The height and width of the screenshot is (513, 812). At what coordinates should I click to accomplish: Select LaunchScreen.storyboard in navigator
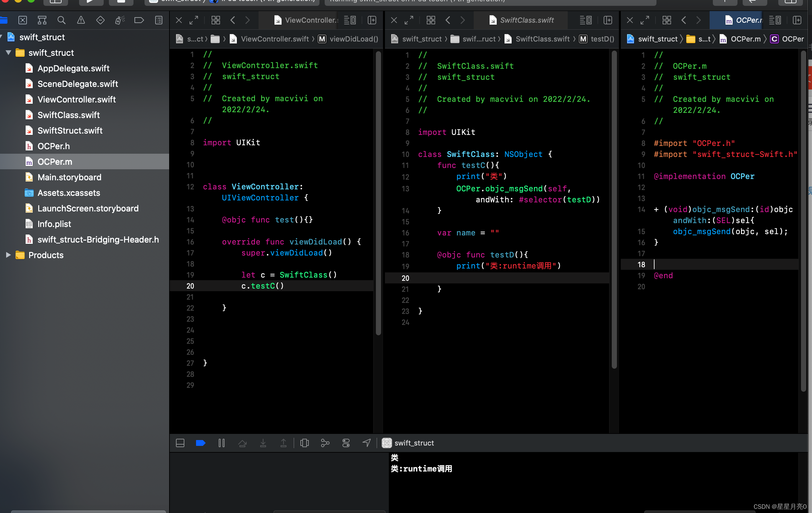[88, 208]
